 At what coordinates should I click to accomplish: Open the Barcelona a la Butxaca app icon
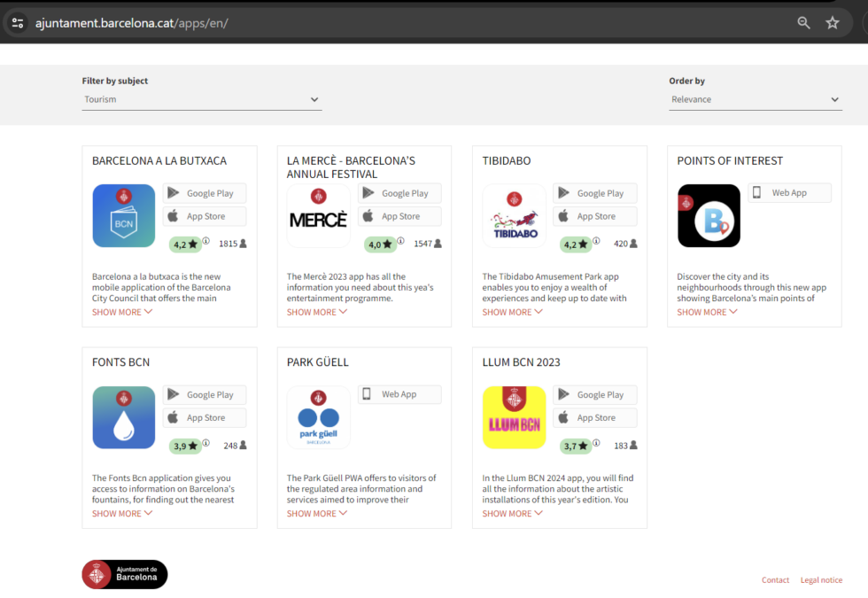[123, 215]
